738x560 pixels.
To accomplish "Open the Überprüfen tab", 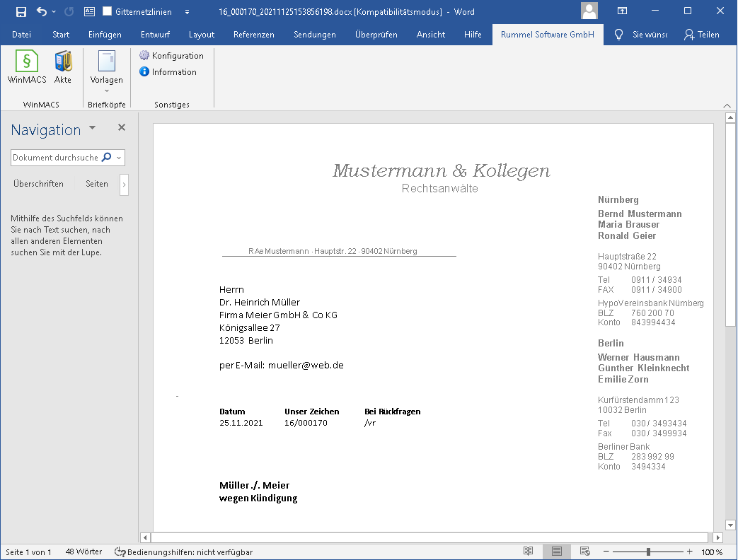I will [x=376, y=35].
